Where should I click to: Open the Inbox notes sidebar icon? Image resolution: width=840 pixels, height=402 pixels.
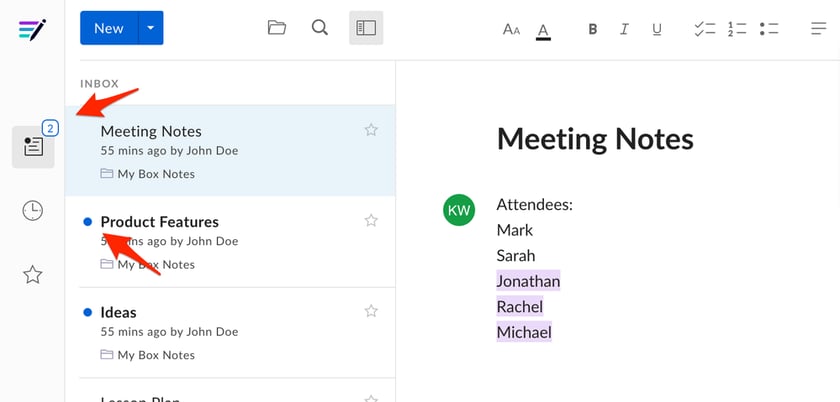click(33, 147)
